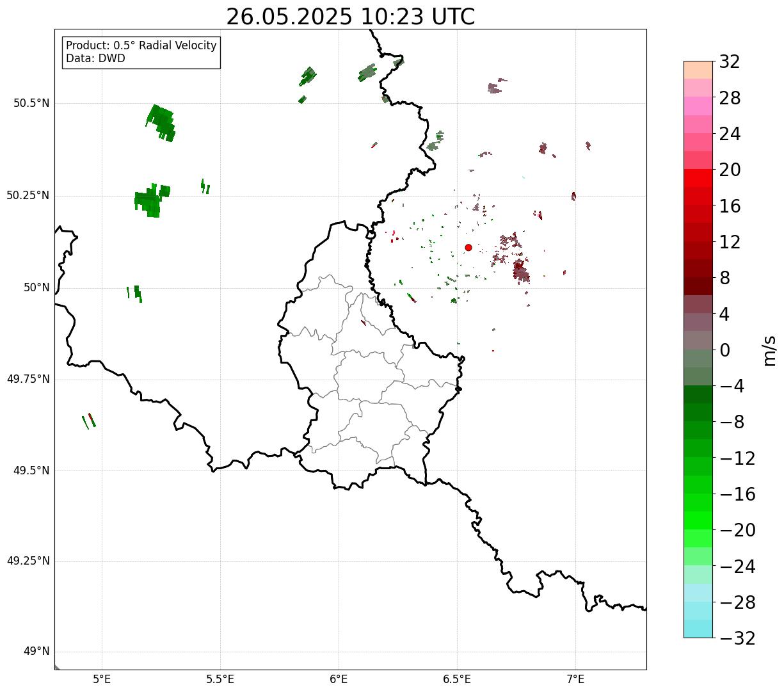The image size is (784, 692).
Task: Click the colorbar value 28
Action: click(x=730, y=98)
